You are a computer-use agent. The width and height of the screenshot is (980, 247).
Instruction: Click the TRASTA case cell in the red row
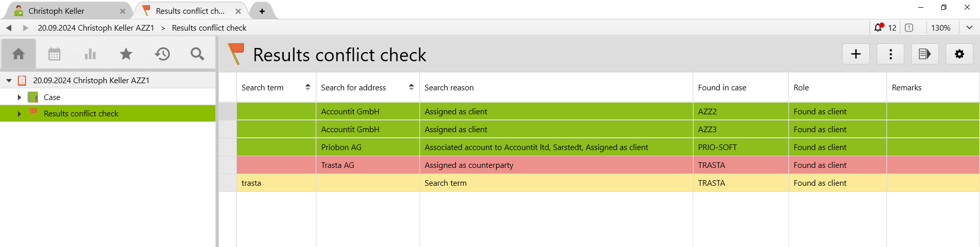click(x=741, y=165)
